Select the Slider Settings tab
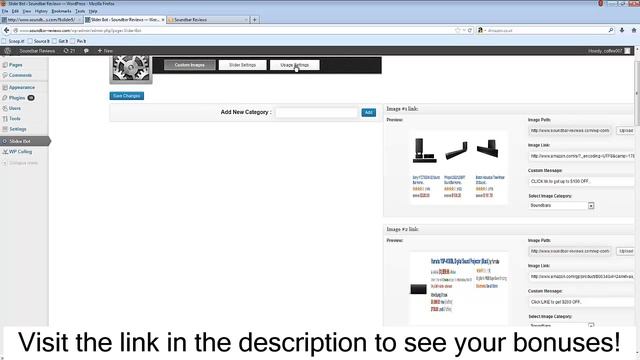The height and width of the screenshot is (360, 640). (x=242, y=65)
